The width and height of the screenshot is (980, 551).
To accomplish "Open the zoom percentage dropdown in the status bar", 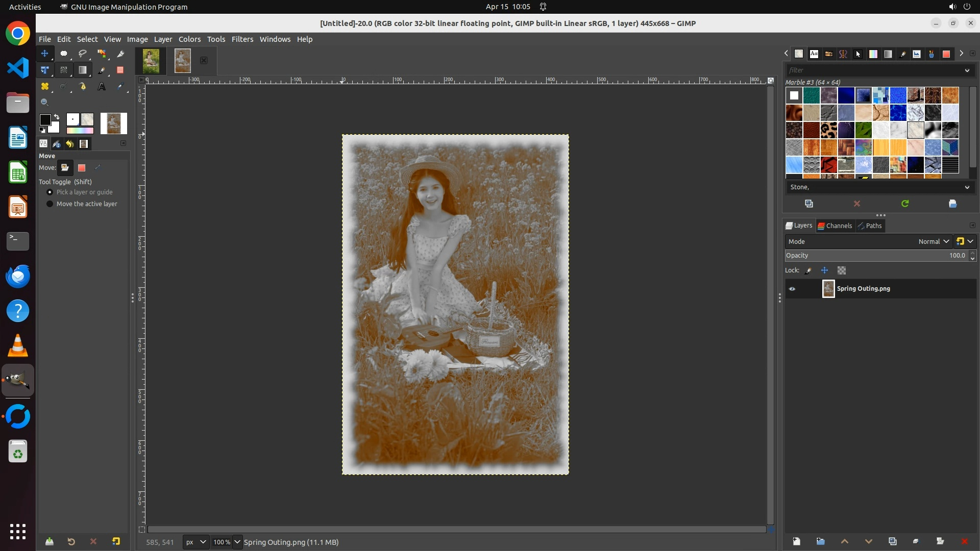I will click(x=237, y=542).
